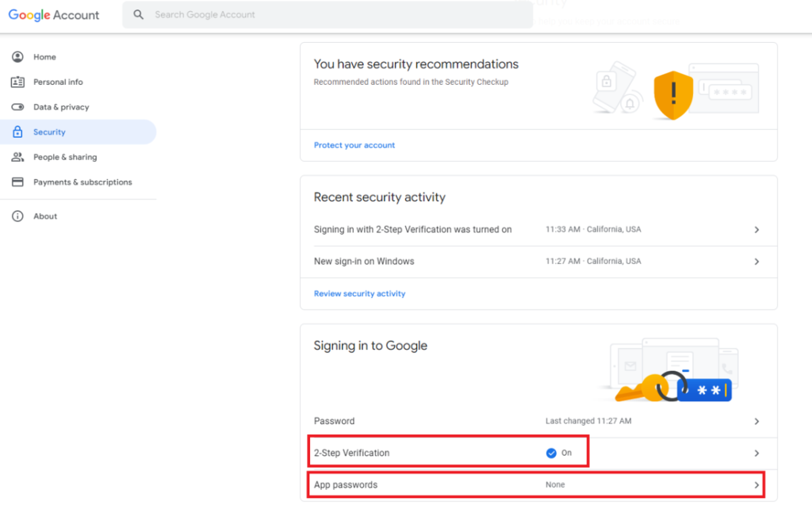
Task: Select the Security menu item highlight
Action: (78, 132)
